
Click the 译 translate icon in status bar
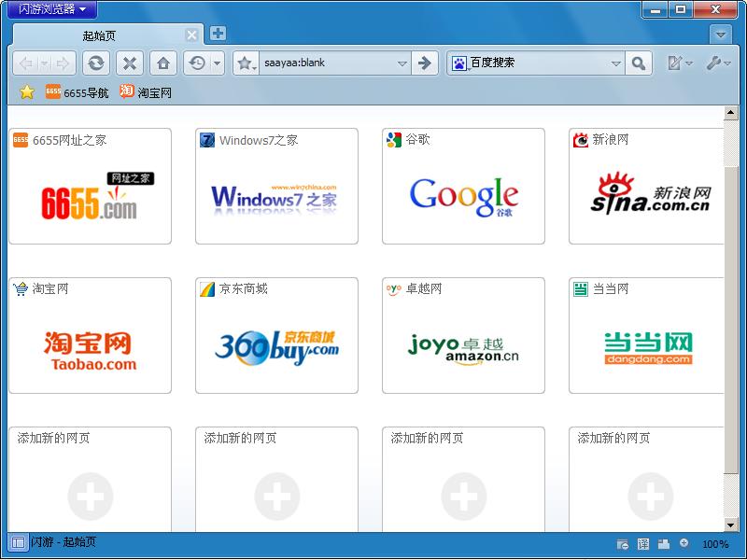pyautogui.click(x=643, y=544)
